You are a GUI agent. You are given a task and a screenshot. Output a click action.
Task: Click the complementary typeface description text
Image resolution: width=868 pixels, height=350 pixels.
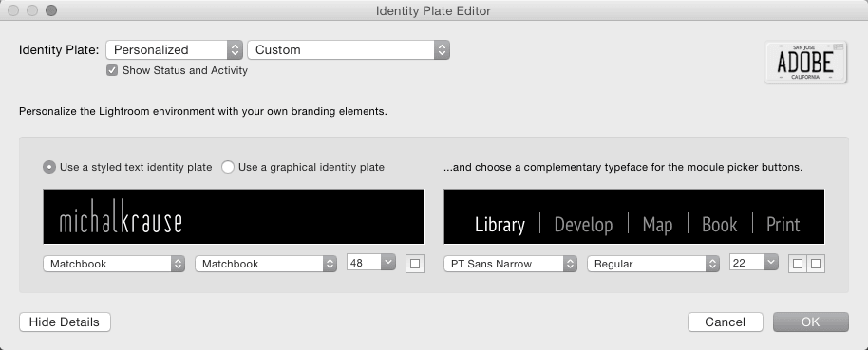coord(623,167)
